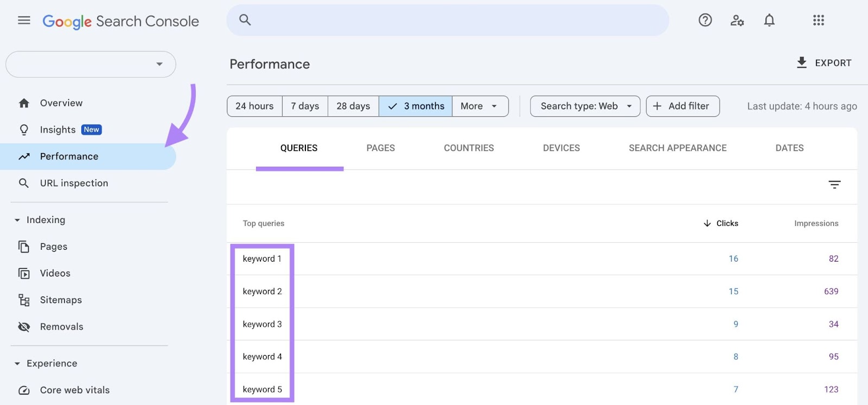
Task: Open the Search type: Web dropdown
Action: point(585,106)
